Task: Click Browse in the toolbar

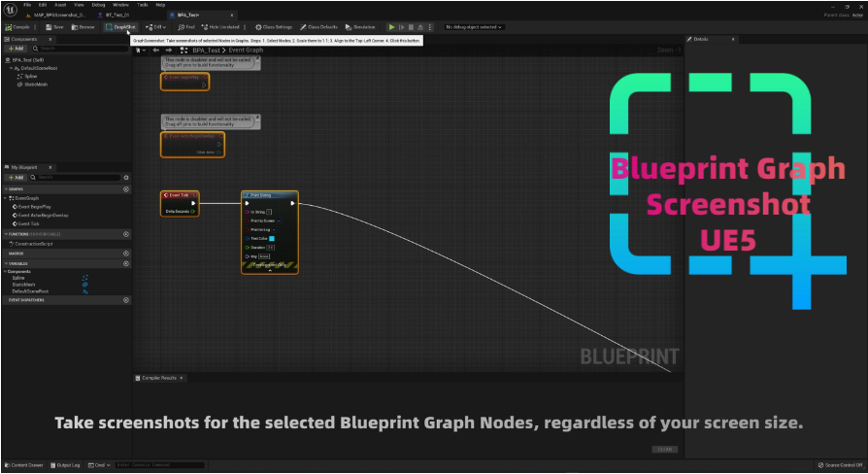Action: [83, 27]
